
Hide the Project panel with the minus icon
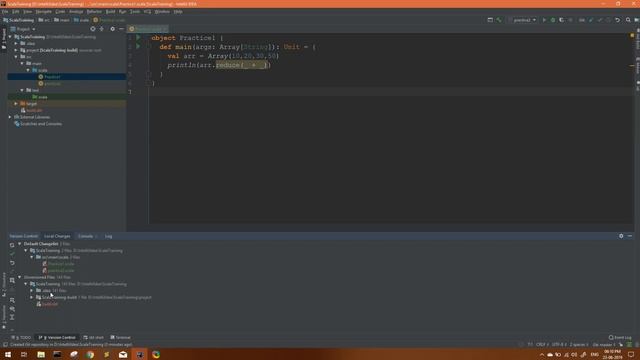[121, 29]
